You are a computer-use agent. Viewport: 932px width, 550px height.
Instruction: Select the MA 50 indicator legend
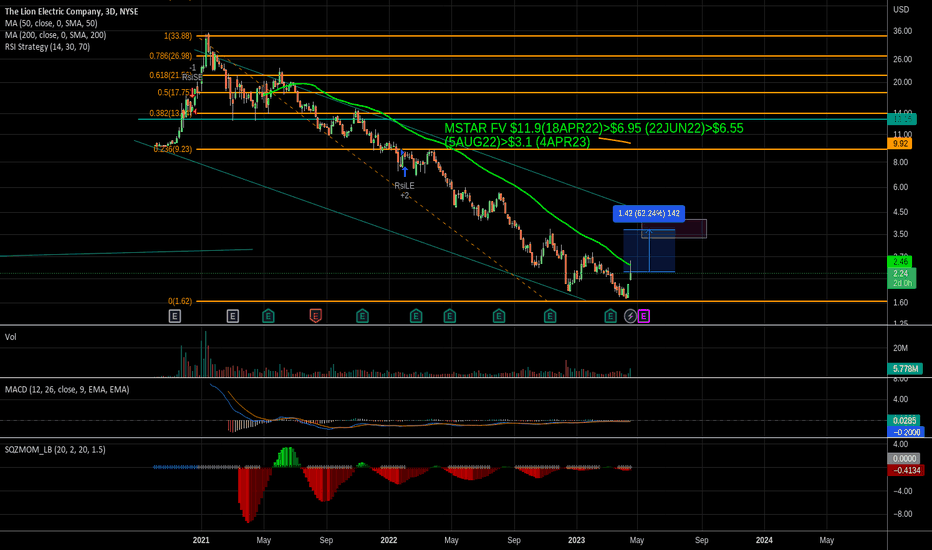tap(51, 23)
